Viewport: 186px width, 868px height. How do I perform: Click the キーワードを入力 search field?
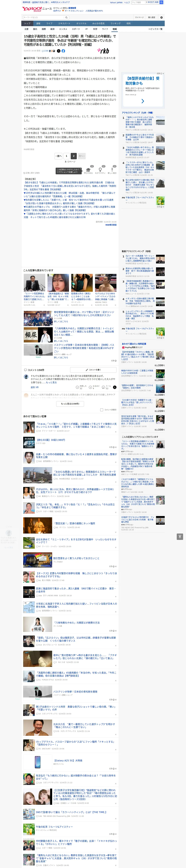coord(44,18)
